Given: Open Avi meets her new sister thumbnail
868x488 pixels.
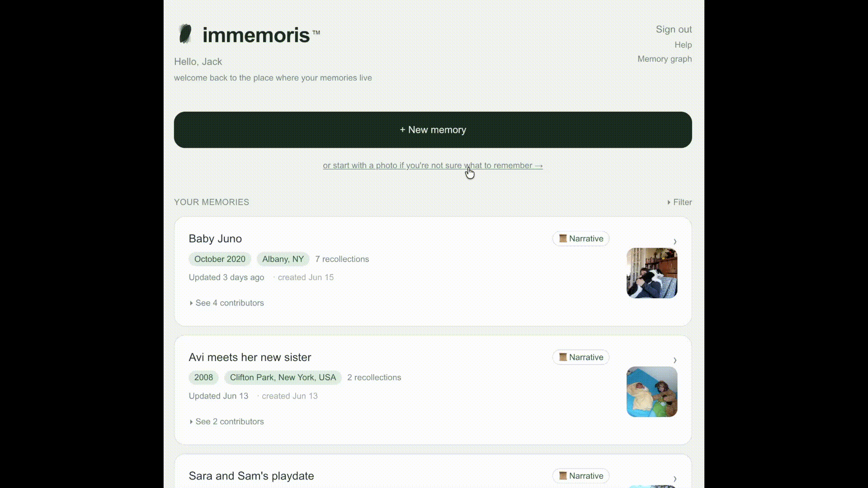Looking at the screenshot, I should click(652, 392).
